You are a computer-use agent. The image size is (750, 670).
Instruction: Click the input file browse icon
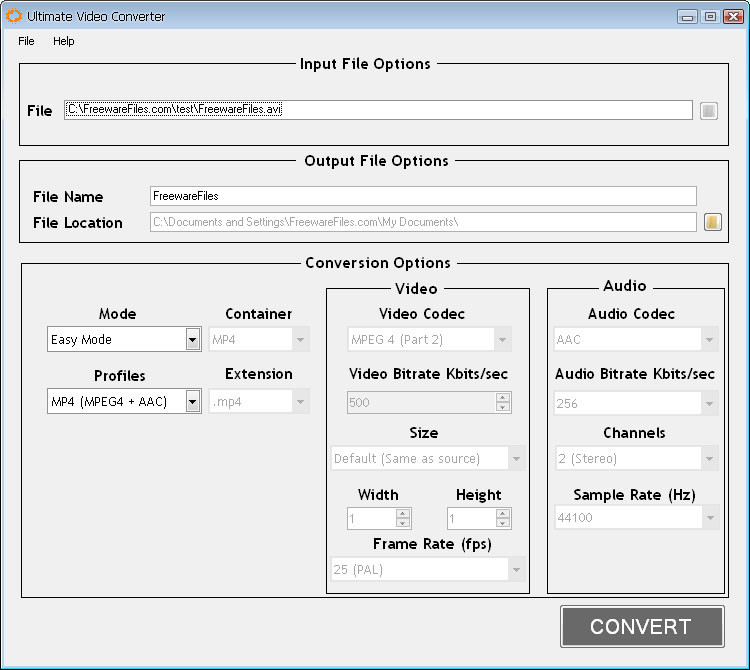click(x=708, y=111)
